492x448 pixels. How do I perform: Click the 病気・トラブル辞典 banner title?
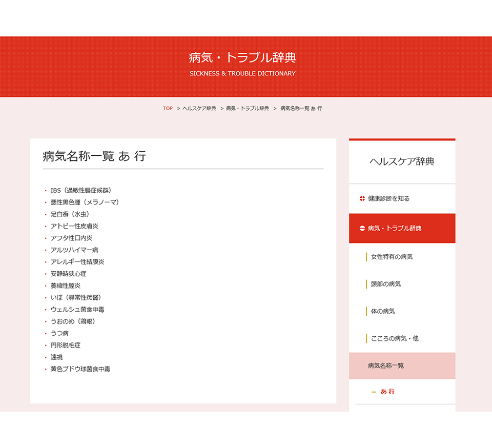pyautogui.click(x=242, y=57)
